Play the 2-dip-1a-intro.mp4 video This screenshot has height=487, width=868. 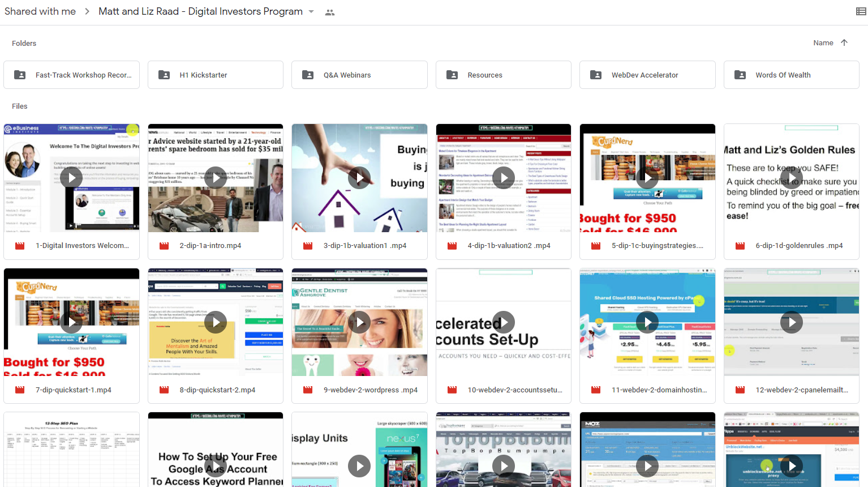[216, 178]
